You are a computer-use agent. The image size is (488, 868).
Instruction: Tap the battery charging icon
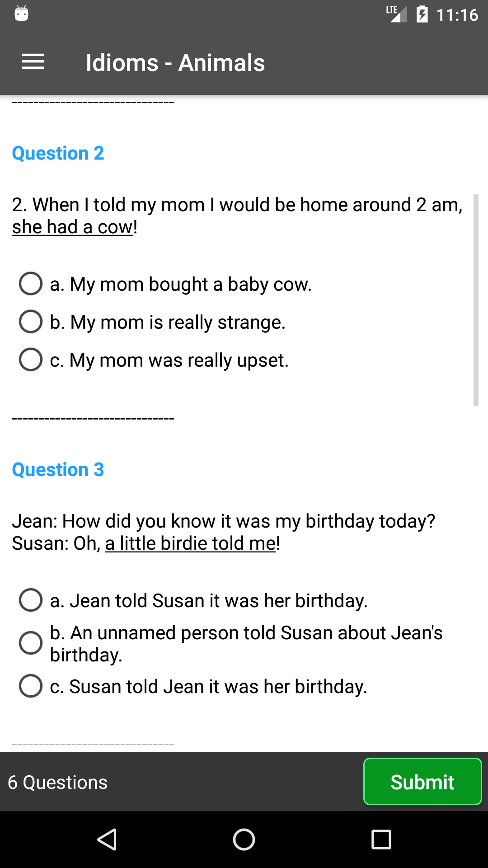pyautogui.click(x=422, y=14)
